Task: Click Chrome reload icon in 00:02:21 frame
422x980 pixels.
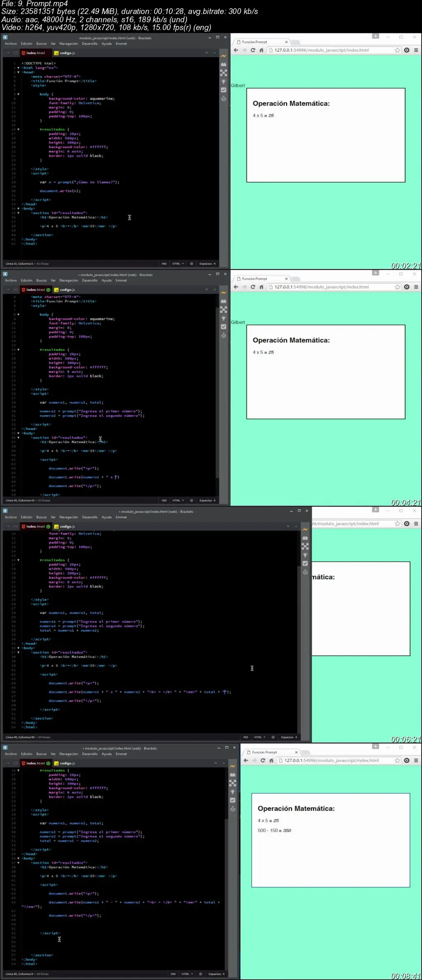Action: click(x=253, y=50)
